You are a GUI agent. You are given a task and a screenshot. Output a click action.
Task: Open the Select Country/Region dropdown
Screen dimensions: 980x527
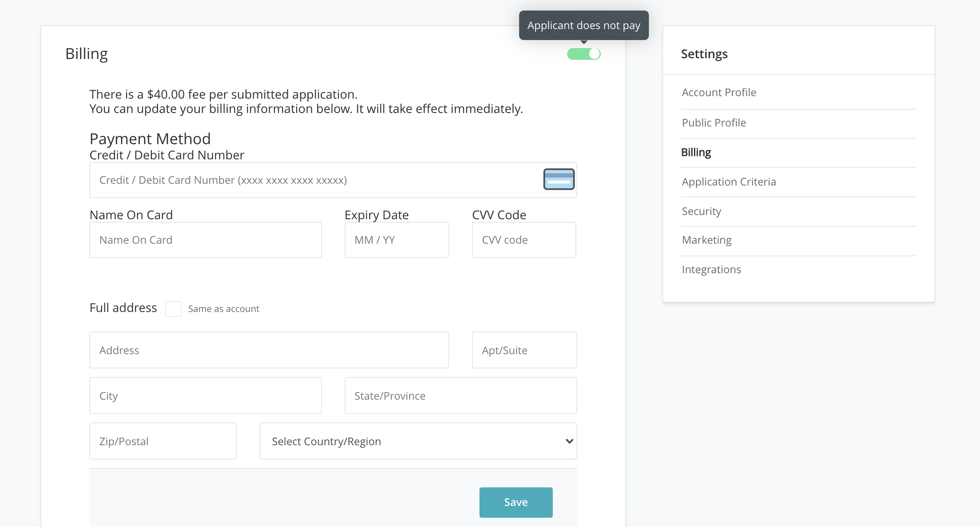418,441
